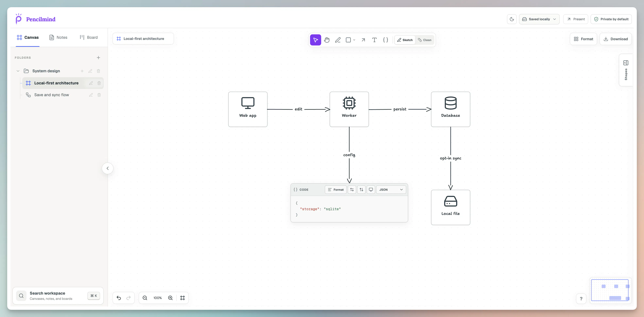Collapse the System design folder
The height and width of the screenshot is (317, 644).
pyautogui.click(x=18, y=71)
